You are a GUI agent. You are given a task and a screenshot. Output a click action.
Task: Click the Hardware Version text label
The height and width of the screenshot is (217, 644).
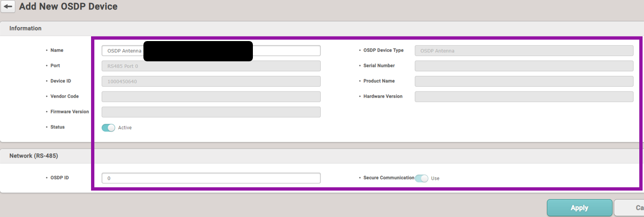pos(383,96)
